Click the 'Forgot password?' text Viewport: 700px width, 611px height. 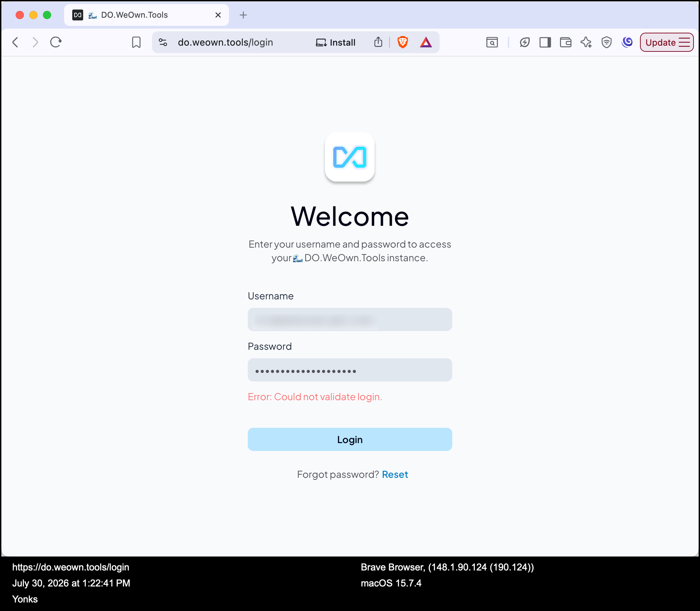pyautogui.click(x=338, y=474)
